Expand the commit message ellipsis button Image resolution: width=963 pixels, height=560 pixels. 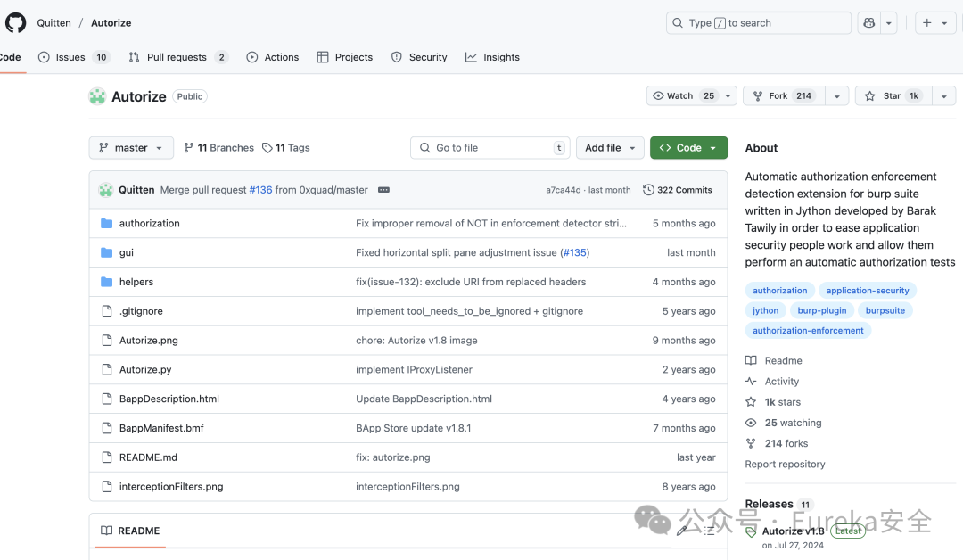[x=383, y=190]
